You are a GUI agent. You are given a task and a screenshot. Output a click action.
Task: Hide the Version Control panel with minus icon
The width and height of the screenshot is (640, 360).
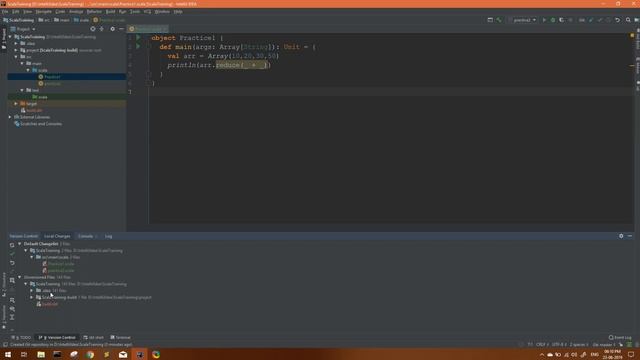(630, 236)
